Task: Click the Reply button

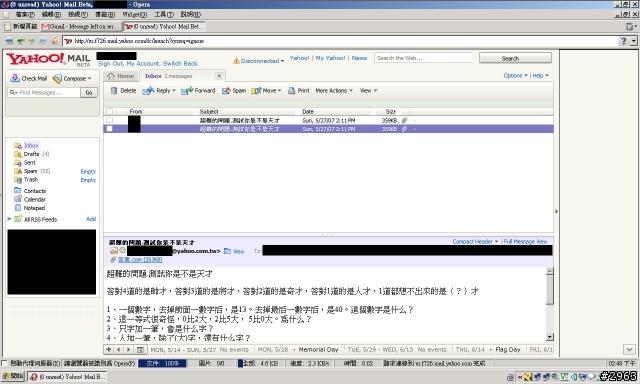Action: coord(157,91)
